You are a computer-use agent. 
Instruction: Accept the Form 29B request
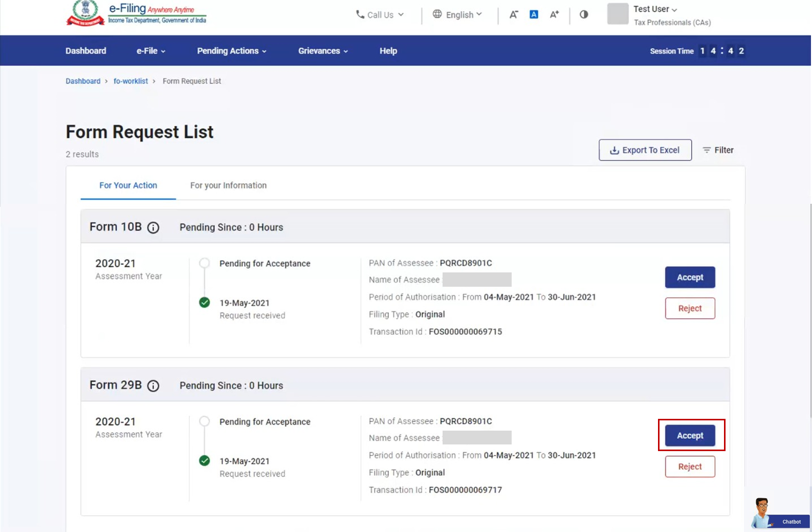690,436
